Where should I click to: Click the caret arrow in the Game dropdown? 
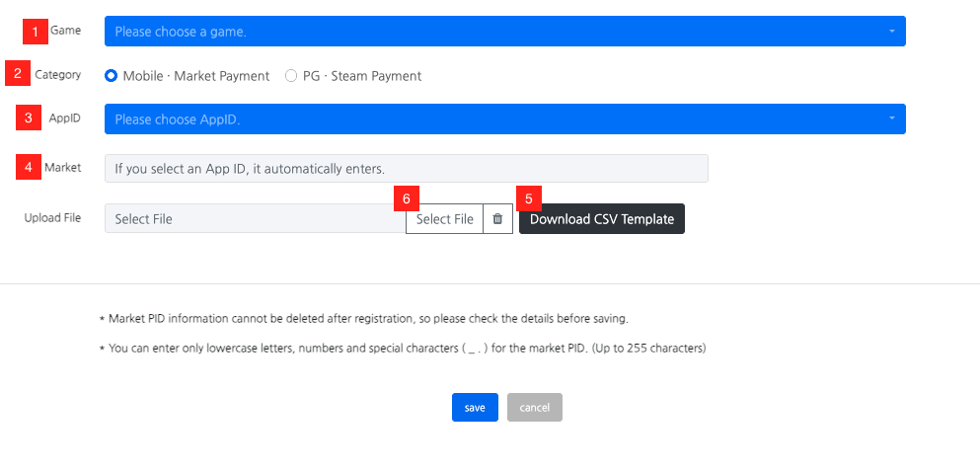[891, 32]
